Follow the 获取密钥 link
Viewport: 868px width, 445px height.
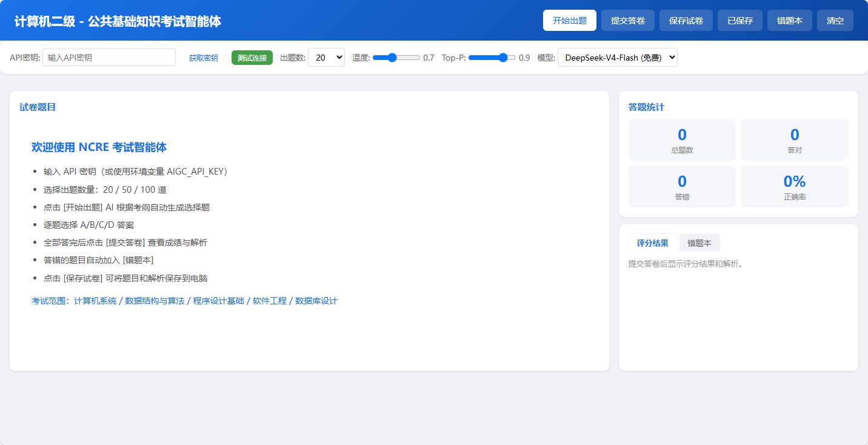204,58
